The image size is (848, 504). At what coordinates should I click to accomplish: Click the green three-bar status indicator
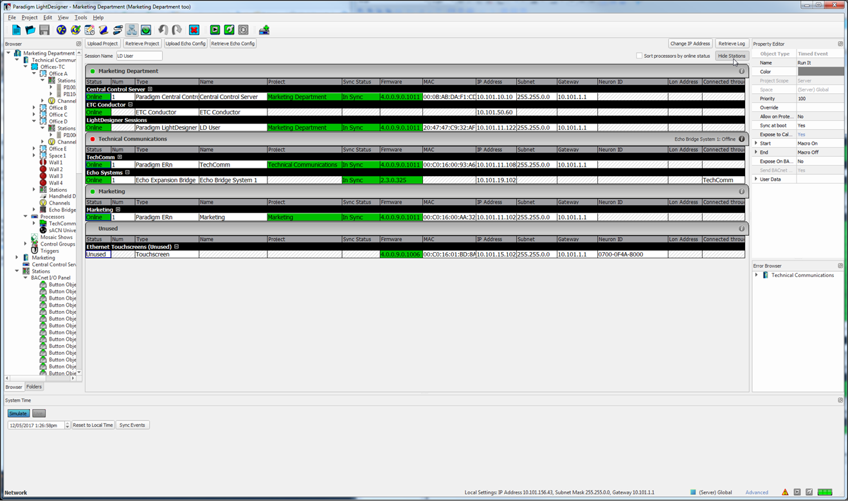825,492
